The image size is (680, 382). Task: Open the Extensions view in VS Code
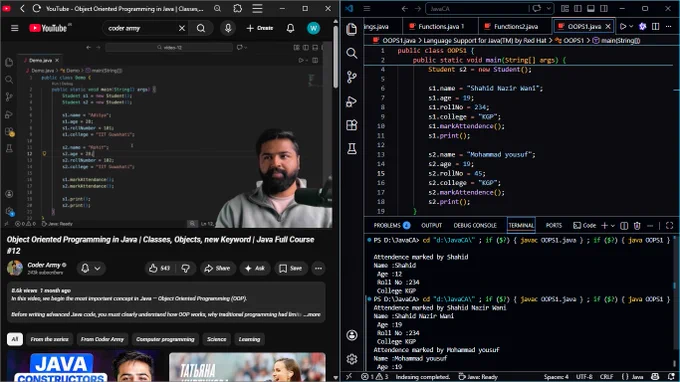352,125
